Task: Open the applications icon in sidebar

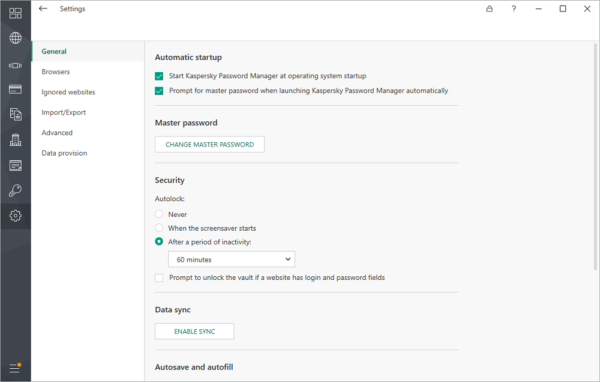Action: coord(15,65)
